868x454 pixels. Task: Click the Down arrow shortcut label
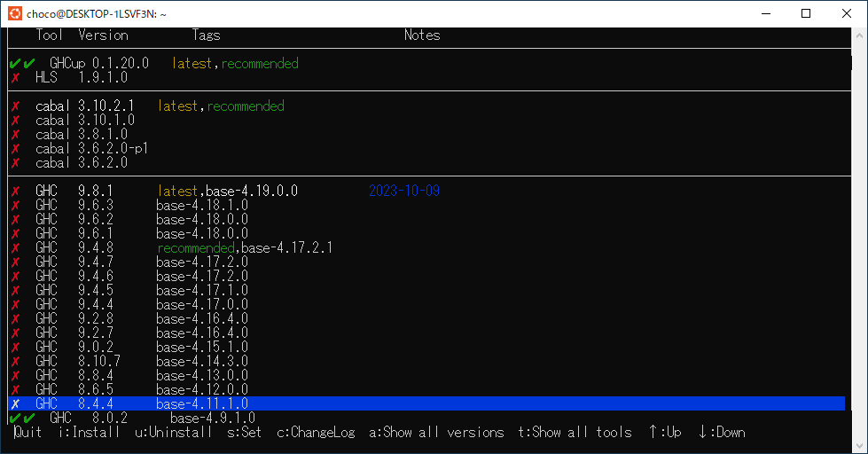(722, 432)
